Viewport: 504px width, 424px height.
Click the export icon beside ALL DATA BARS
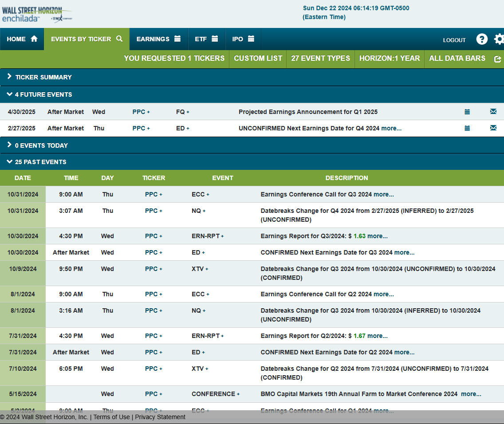tap(498, 58)
